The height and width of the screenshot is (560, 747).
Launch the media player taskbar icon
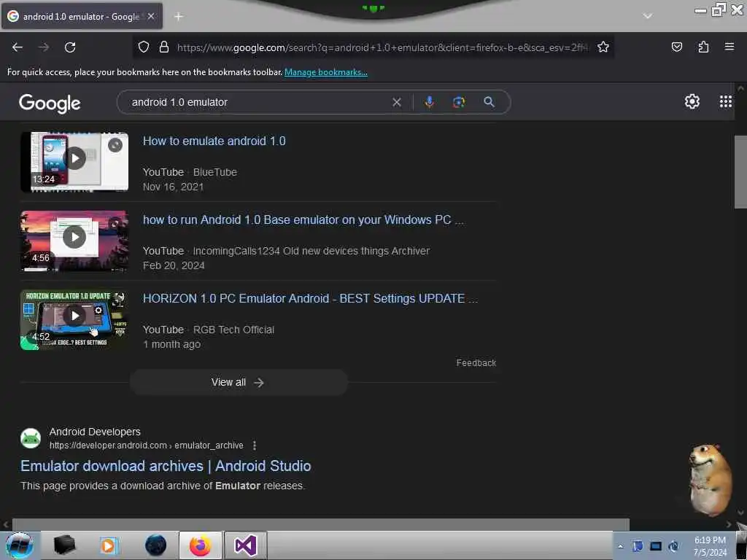109,545
